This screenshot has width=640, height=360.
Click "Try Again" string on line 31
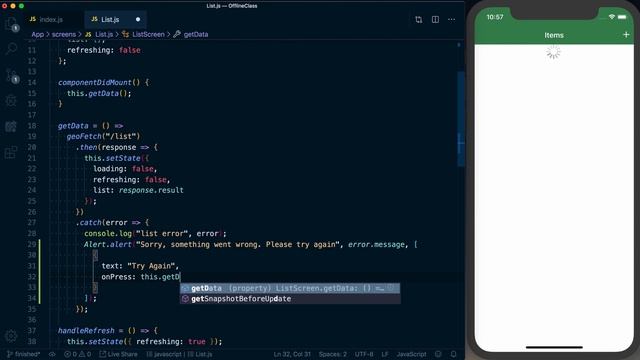151,266
